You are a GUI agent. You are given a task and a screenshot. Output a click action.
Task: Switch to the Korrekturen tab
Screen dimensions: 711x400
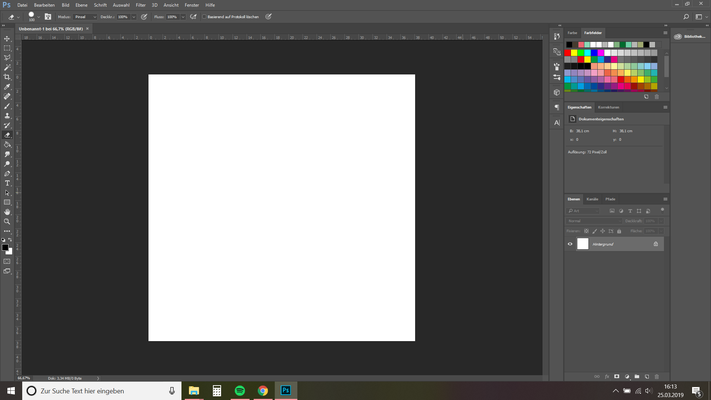click(609, 107)
